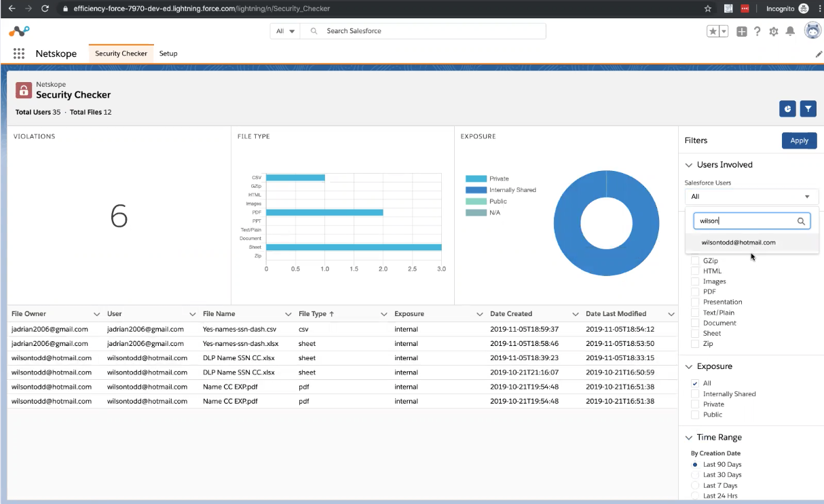This screenshot has width=824, height=504.
Task: Open the Salesforce Users All dropdown
Action: (x=751, y=197)
